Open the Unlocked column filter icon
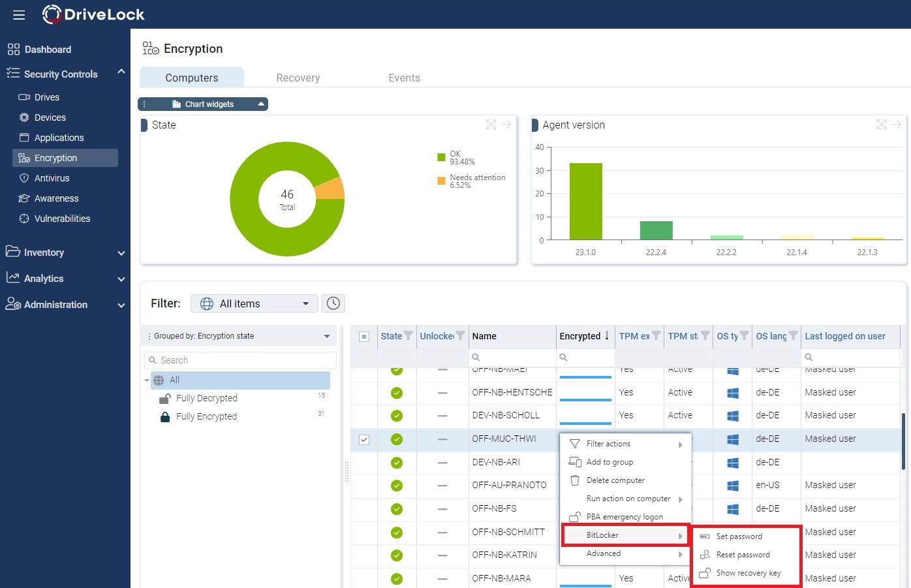 460,335
